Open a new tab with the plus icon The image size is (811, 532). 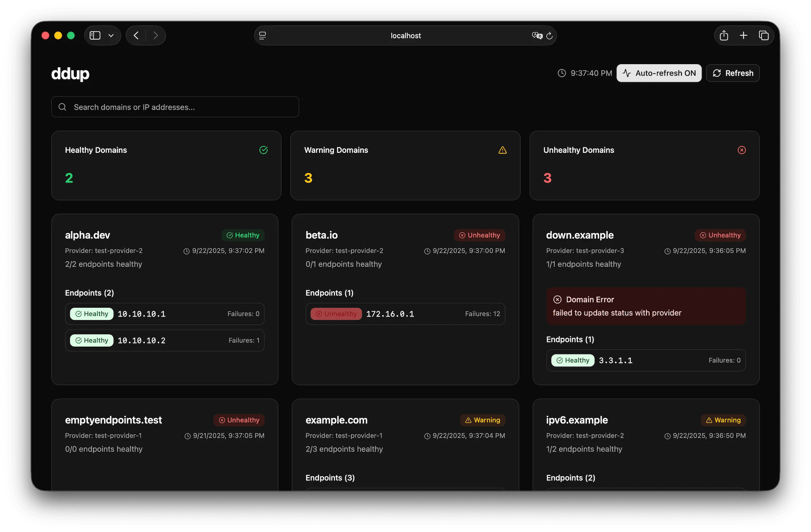(744, 35)
